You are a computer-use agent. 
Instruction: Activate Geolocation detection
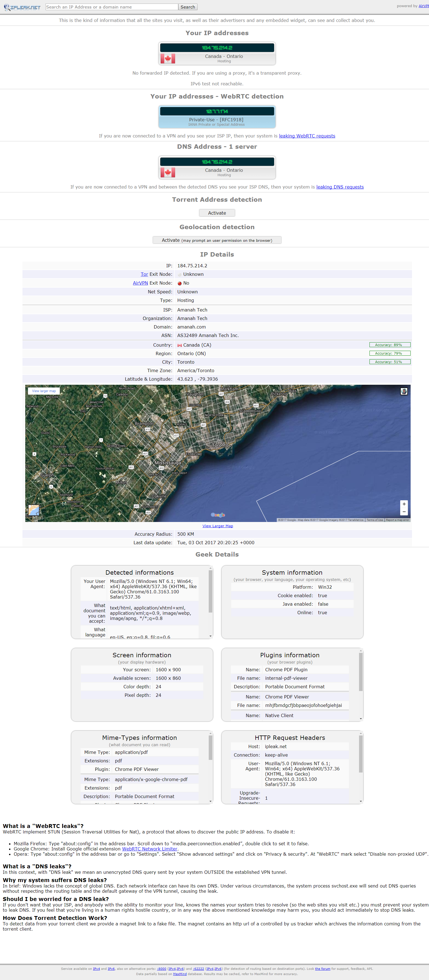(x=217, y=240)
